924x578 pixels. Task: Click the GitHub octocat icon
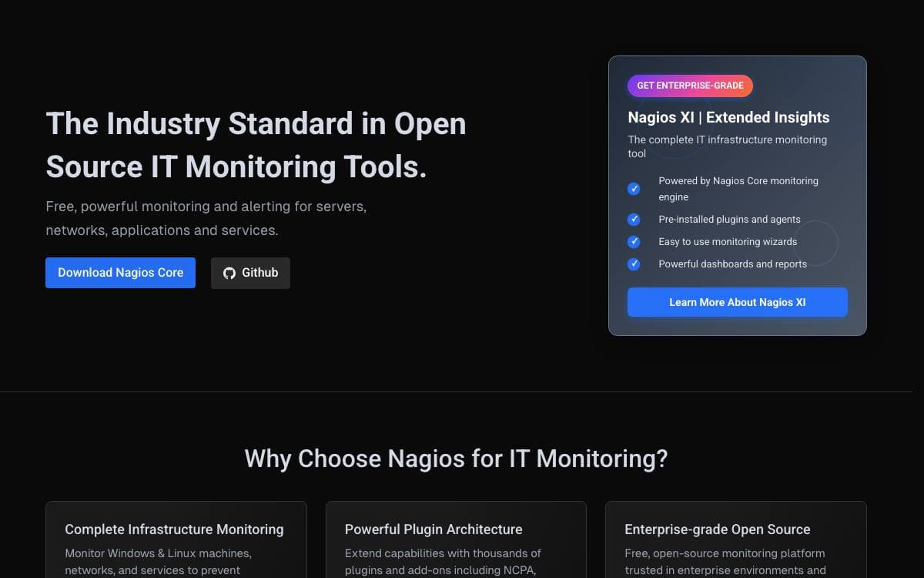[x=229, y=273]
